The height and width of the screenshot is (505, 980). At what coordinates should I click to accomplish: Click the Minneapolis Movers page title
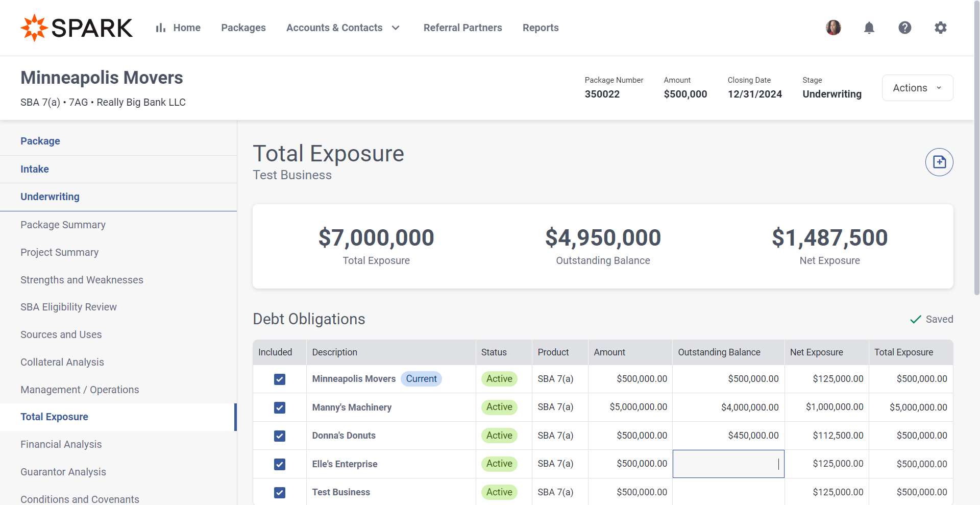[x=102, y=78]
